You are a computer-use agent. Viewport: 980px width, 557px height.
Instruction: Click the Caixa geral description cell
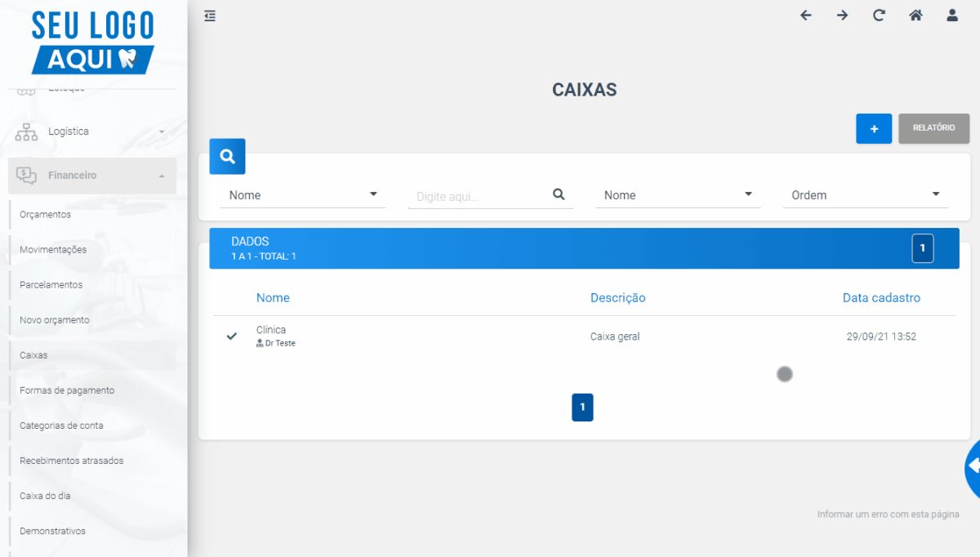(615, 336)
